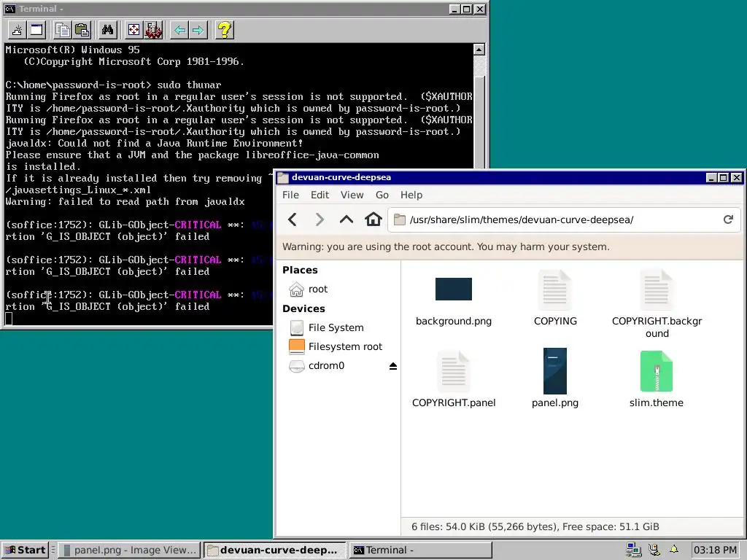Image resolution: width=747 pixels, height=560 pixels.
Task: Go back in the Thunar file manager
Action: [x=293, y=219]
